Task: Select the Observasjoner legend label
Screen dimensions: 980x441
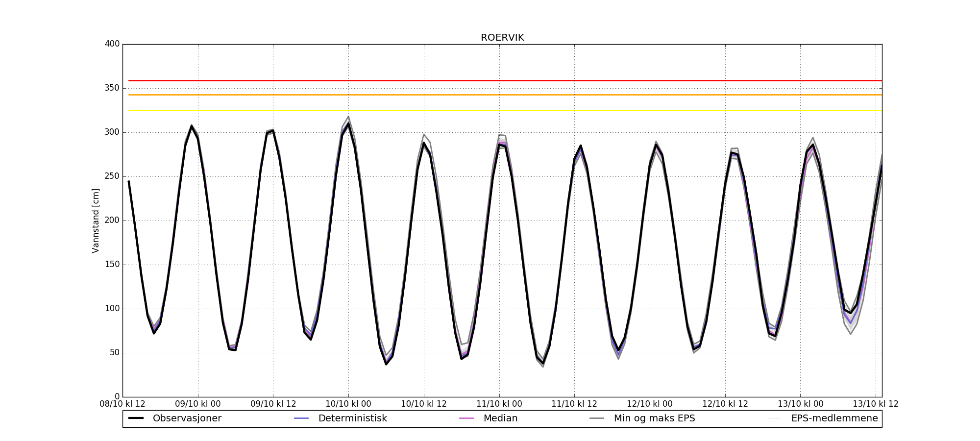Action: click(187, 418)
